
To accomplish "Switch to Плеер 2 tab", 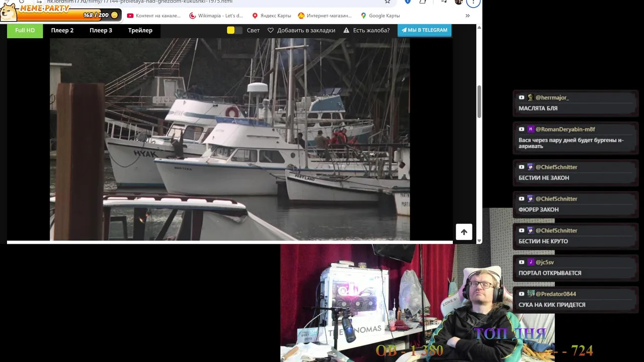I will 62,30.
